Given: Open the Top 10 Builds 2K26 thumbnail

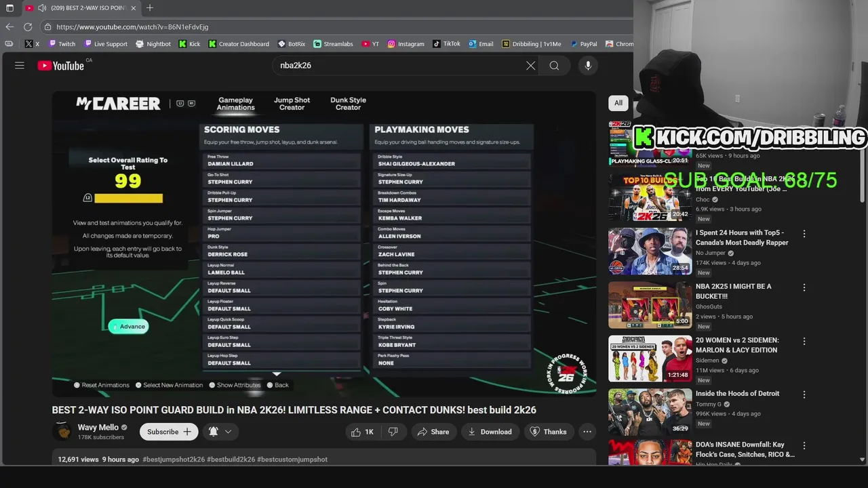Looking at the screenshot, I should tap(650, 197).
